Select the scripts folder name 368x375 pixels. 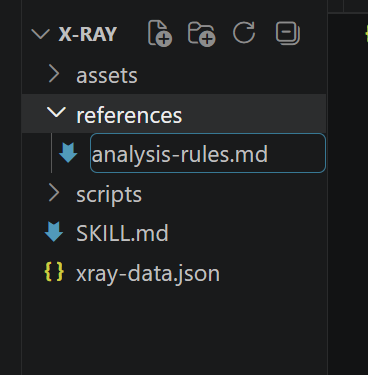[x=109, y=195]
